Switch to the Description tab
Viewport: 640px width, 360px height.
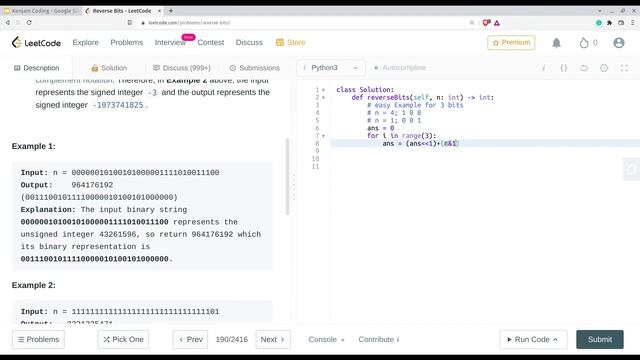(x=37, y=68)
